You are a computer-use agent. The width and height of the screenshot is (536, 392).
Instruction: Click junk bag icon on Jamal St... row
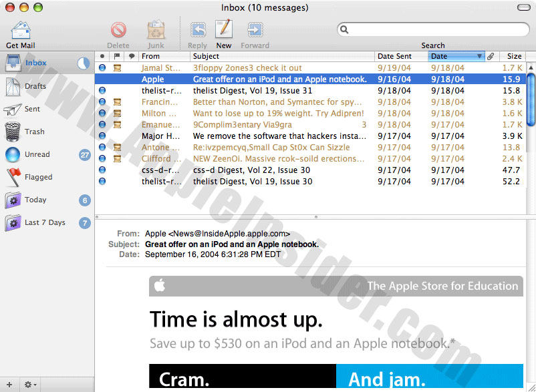pos(117,68)
